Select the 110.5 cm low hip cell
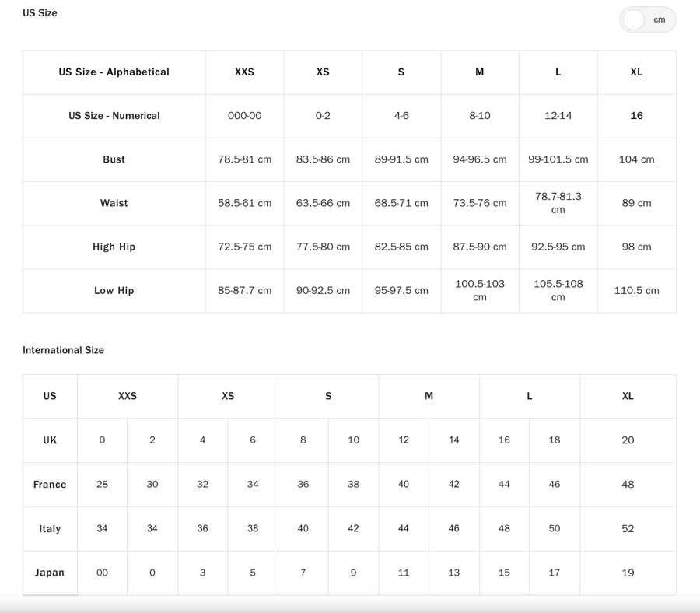This screenshot has width=700, height=613. 636,290
